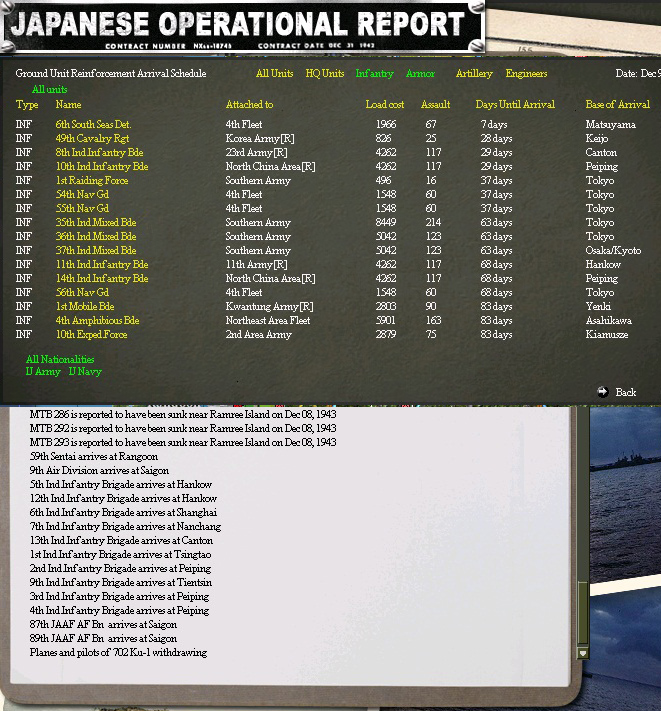Open the 8th Ind Infantry Bde unit

(x=99, y=152)
